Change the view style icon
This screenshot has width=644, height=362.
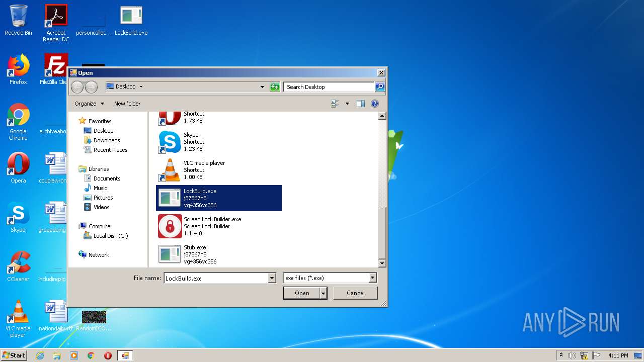pos(336,104)
